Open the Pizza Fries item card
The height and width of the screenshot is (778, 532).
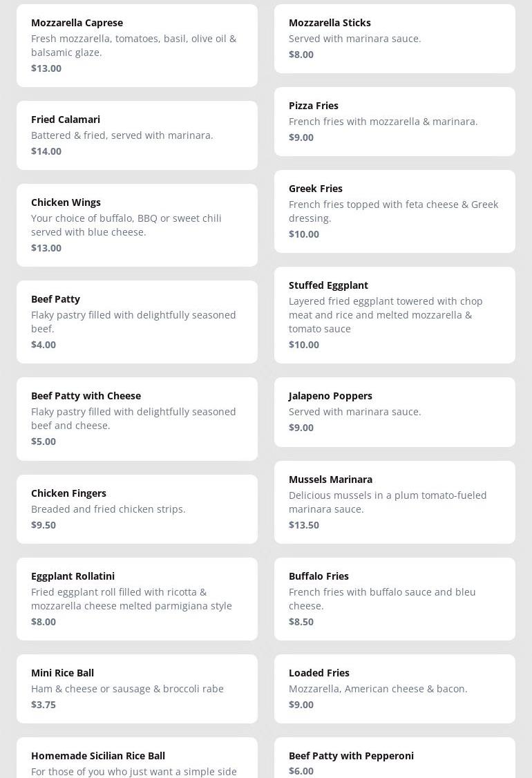coord(395,121)
